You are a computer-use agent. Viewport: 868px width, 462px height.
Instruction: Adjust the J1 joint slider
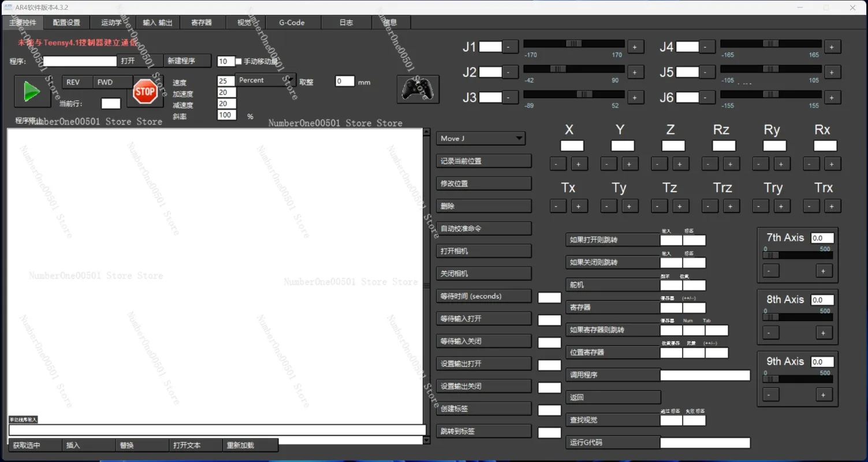point(574,44)
